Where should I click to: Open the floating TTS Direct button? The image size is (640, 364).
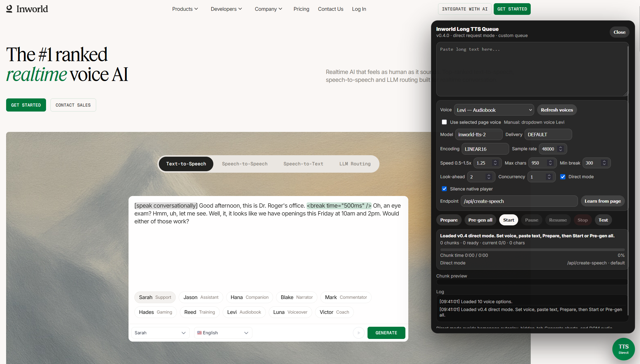623,349
